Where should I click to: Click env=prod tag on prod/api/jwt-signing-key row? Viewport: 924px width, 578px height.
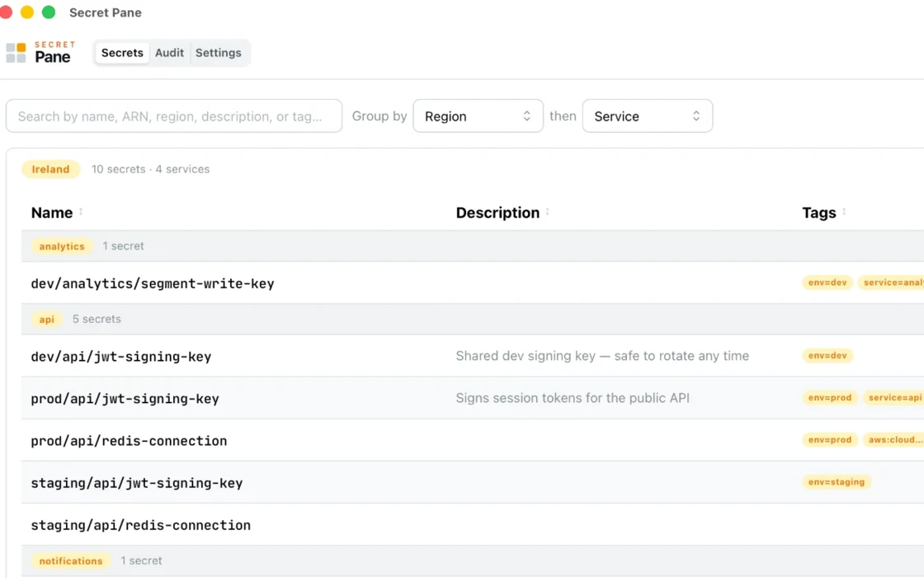830,398
